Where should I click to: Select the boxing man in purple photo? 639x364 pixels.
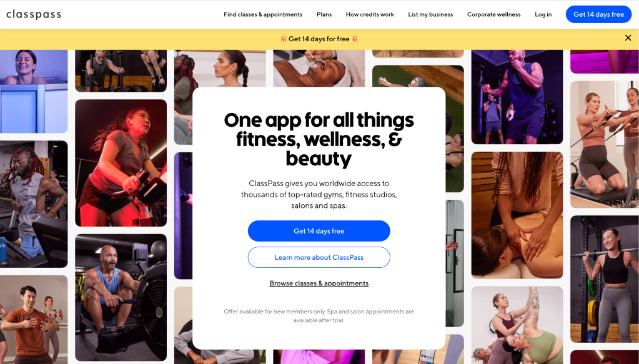[x=517, y=97]
